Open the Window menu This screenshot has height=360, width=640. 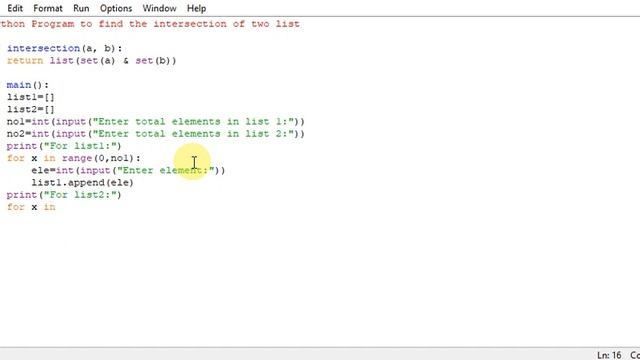point(160,8)
